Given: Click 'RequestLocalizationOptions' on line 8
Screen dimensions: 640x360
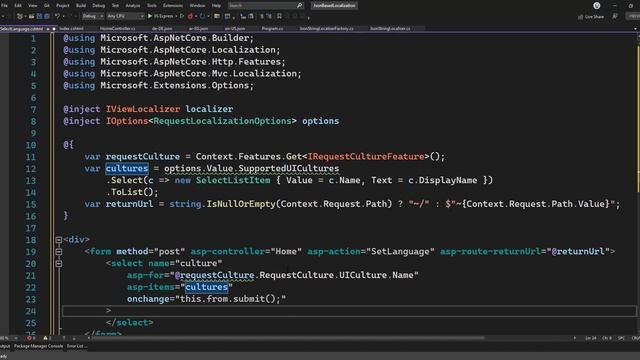Looking at the screenshot, I should (222, 121).
